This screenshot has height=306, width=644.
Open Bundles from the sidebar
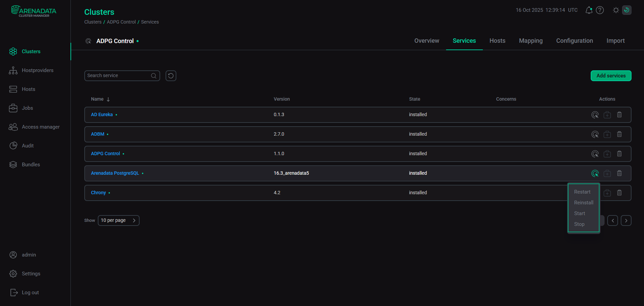[x=31, y=164]
